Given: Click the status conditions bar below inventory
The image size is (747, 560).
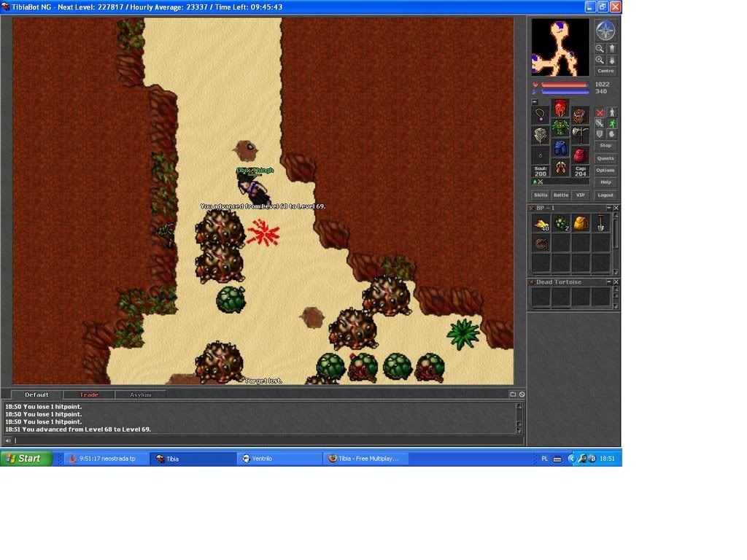Looking at the screenshot, I should click(560, 182).
